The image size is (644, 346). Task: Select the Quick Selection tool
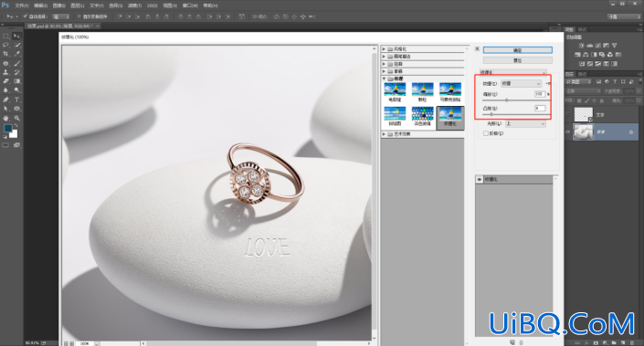(16, 45)
